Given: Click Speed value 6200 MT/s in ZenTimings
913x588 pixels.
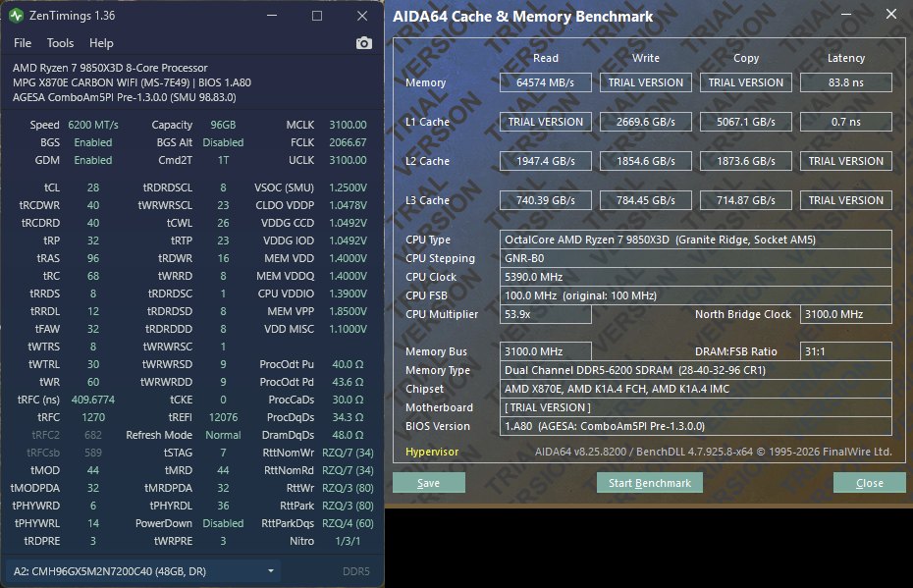Looking at the screenshot, I should [93, 125].
